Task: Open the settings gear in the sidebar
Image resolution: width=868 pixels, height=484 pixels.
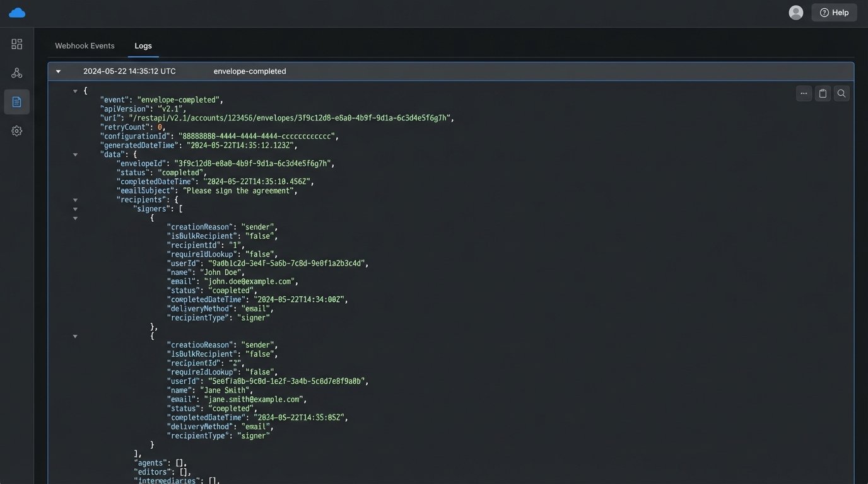Action: (17, 130)
